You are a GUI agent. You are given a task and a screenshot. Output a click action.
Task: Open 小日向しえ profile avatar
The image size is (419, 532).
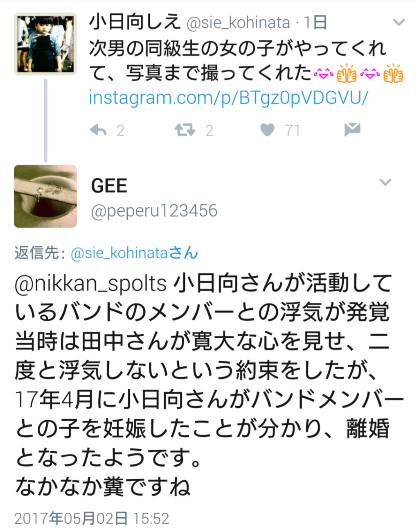45,44
